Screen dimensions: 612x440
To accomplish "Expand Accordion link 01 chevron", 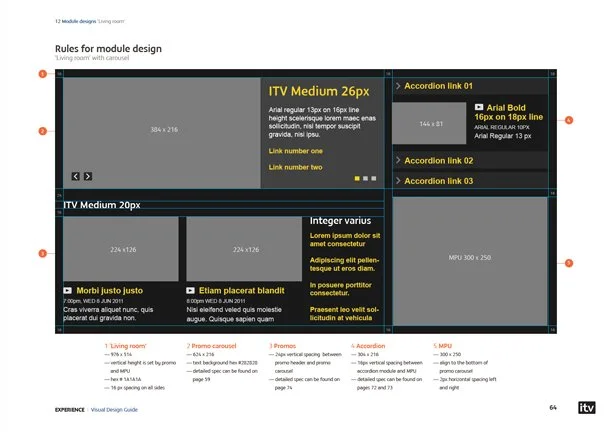I will coord(398,86).
